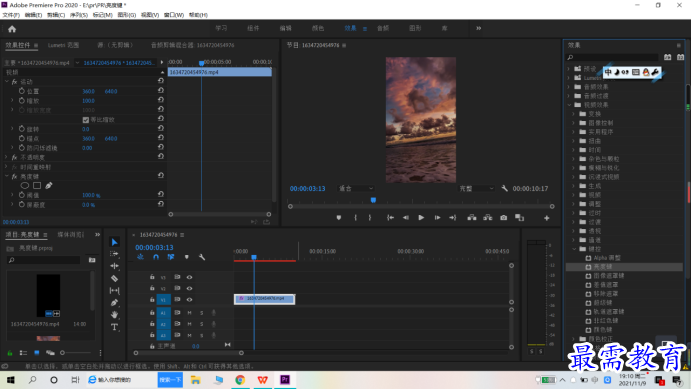Create rectangle mask under 亮度键 effect
The image size is (692, 389).
click(x=37, y=185)
